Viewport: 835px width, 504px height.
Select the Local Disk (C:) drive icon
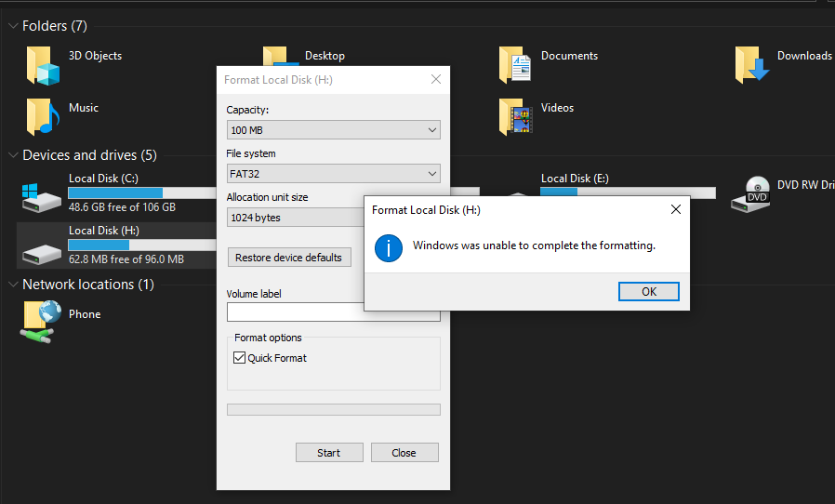(42, 197)
